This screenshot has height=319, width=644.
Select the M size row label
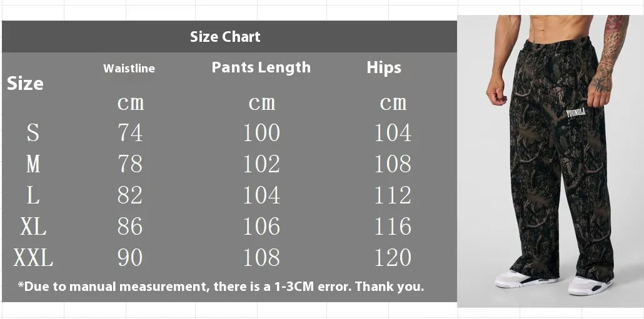[33, 164]
